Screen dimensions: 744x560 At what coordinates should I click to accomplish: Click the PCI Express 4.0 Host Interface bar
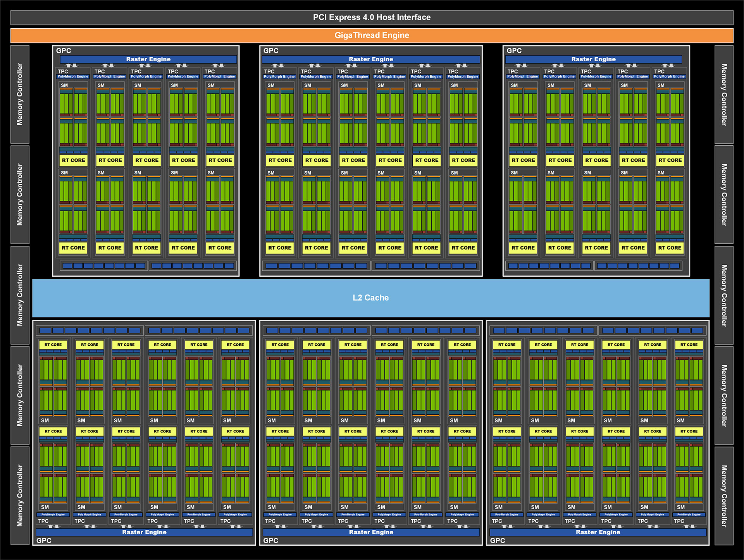372,17
